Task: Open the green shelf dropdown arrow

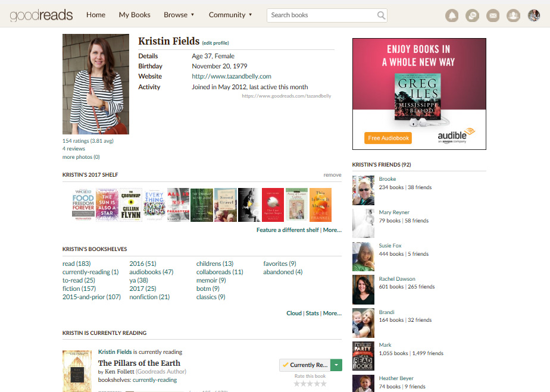Action: point(336,365)
